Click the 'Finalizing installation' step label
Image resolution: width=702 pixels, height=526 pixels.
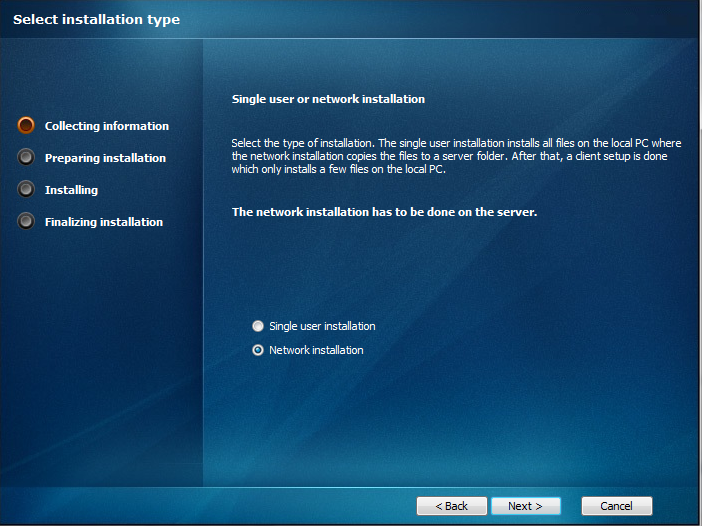pyautogui.click(x=104, y=222)
